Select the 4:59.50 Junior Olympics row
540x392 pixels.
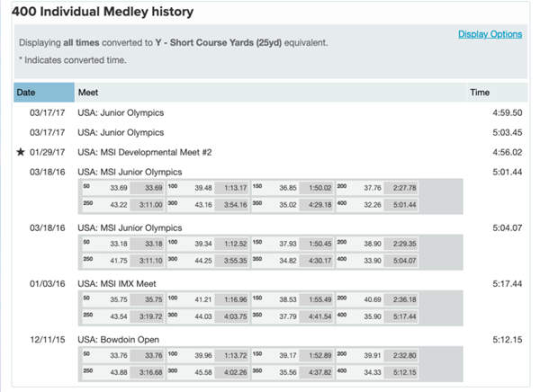point(271,113)
